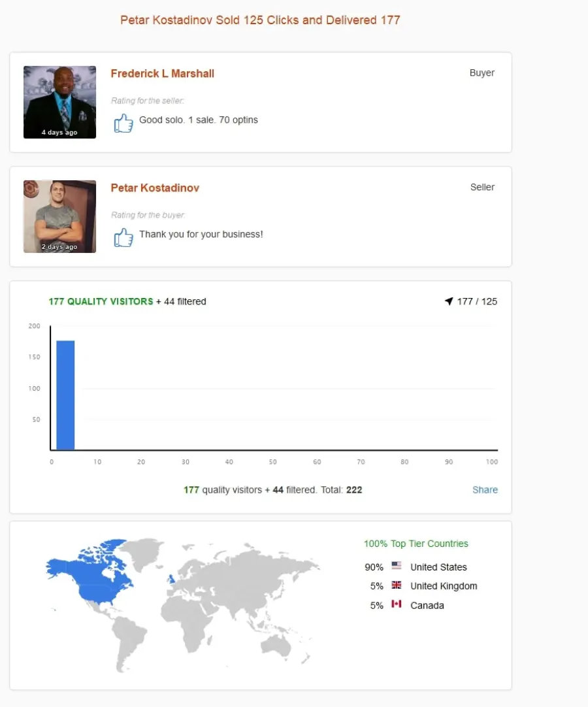This screenshot has height=707, width=588.
Task: Click the page title about 125 clicks sold
Action: (x=260, y=20)
